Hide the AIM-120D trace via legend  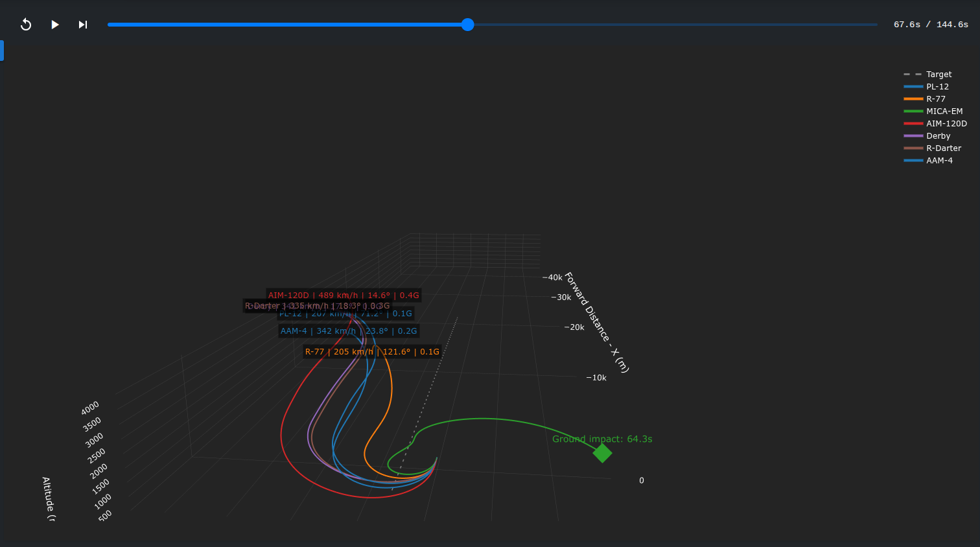click(x=935, y=124)
